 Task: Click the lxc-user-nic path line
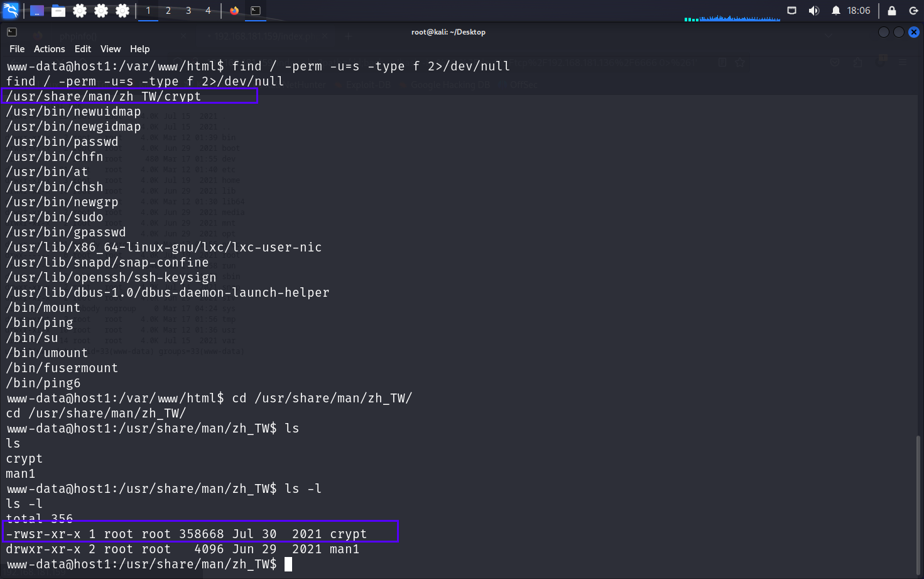pos(164,247)
